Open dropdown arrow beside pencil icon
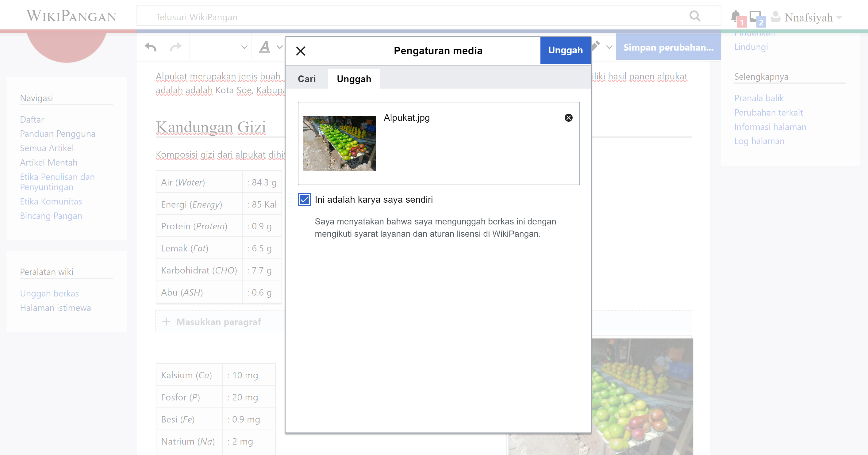This screenshot has width=868, height=455. pos(609,47)
